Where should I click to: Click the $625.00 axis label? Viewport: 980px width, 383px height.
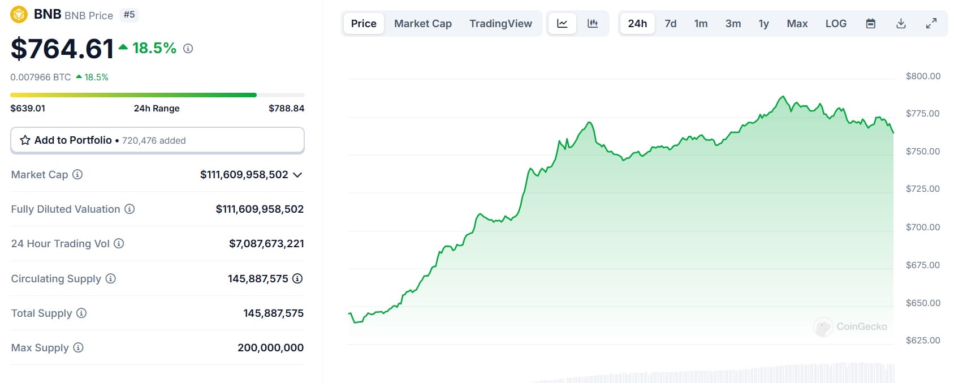pos(923,341)
